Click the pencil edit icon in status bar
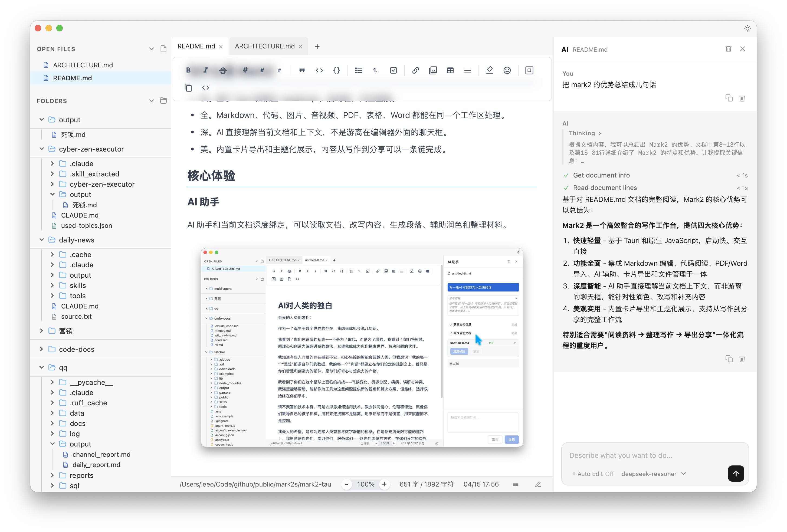 [x=538, y=484]
